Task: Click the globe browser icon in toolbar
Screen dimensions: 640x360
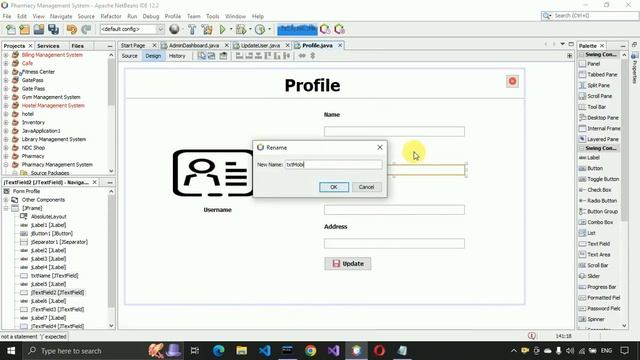Action: pyautogui.click(x=174, y=29)
